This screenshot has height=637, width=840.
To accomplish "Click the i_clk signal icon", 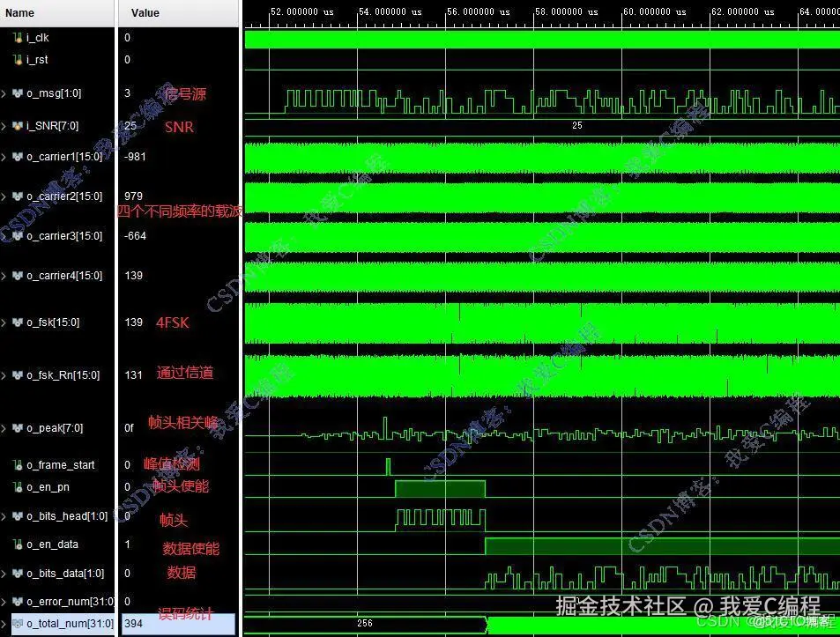I will (x=18, y=38).
